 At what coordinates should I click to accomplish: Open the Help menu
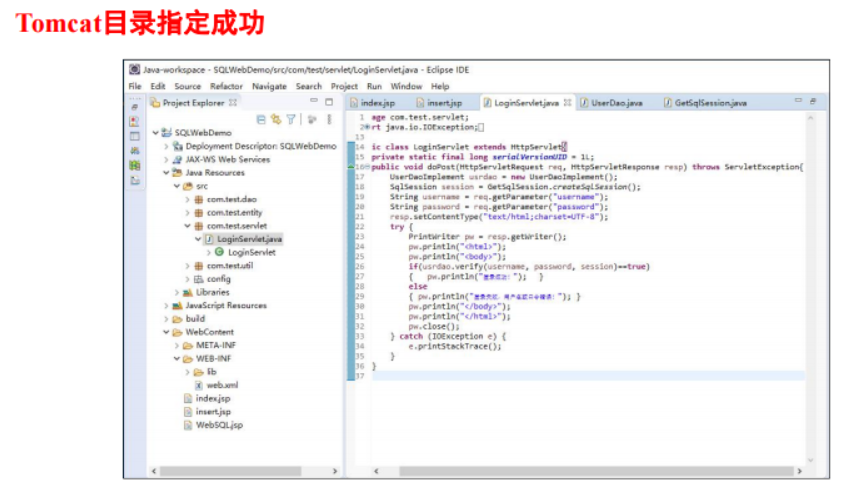pos(440,86)
